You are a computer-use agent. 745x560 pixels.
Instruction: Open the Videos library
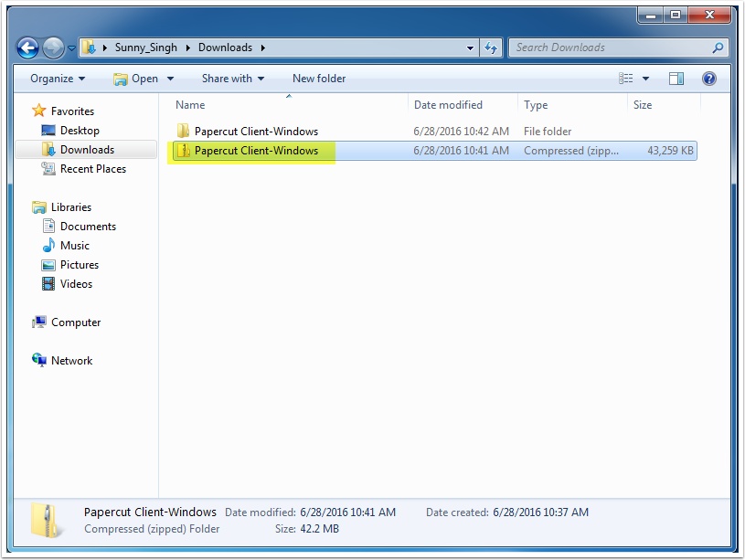(x=76, y=284)
